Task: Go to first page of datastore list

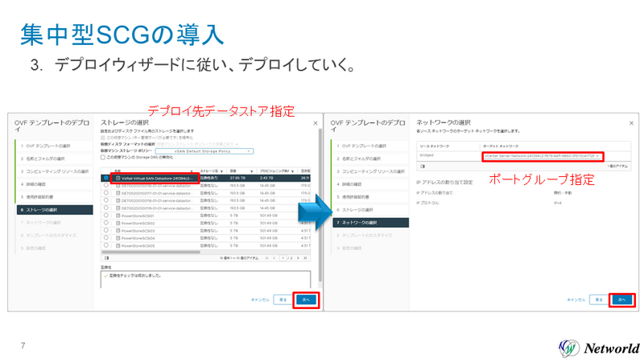Action: click(267, 258)
